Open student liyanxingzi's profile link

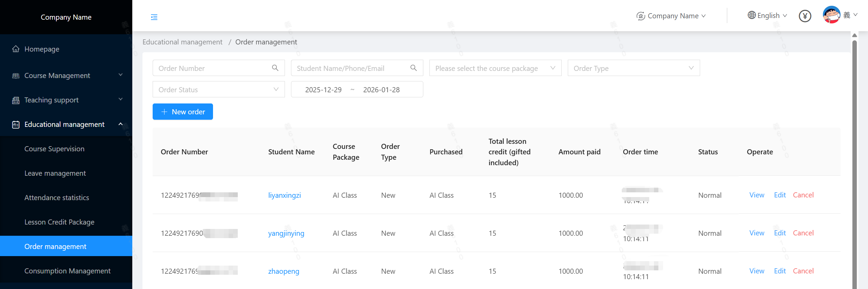[x=284, y=195]
